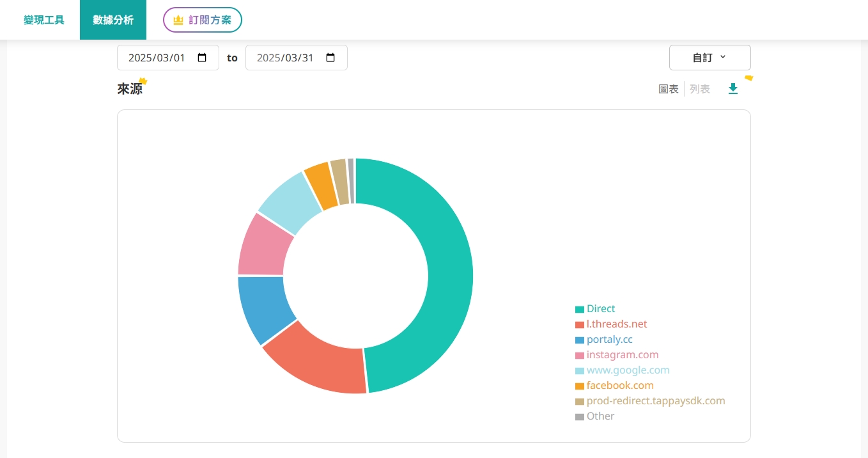The height and width of the screenshot is (458, 868).
Task: Toggle instagram.com series in legend
Action: coord(617,355)
